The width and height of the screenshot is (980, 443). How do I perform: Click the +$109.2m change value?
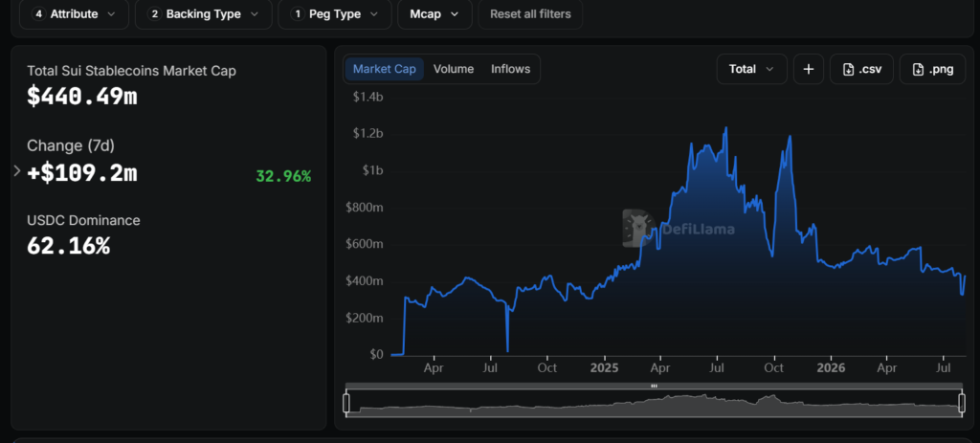coord(82,174)
